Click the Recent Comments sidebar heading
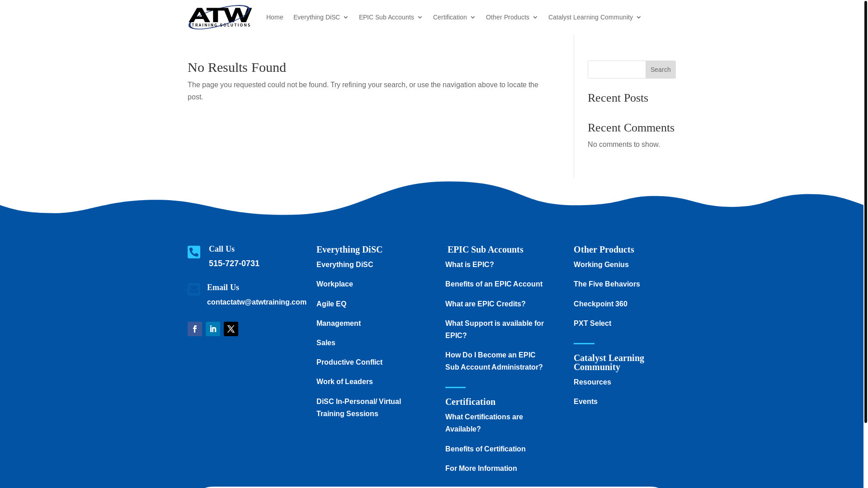Viewport: 868px width, 488px height. point(631,127)
